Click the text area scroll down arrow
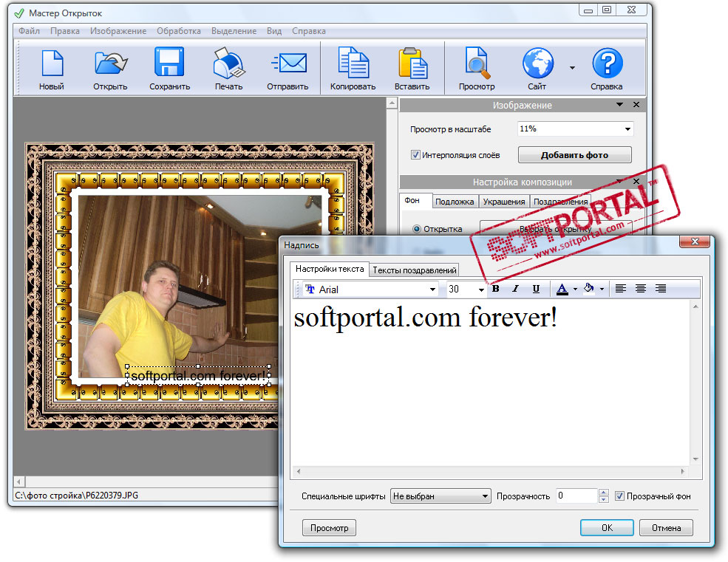The width and height of the screenshot is (728, 562). pyautogui.click(x=695, y=459)
